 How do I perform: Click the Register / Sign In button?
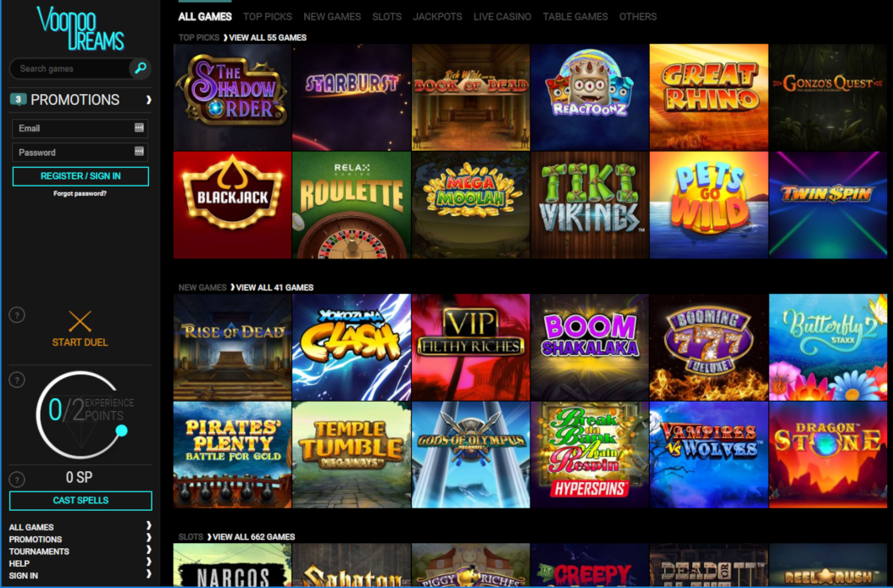pos(80,176)
